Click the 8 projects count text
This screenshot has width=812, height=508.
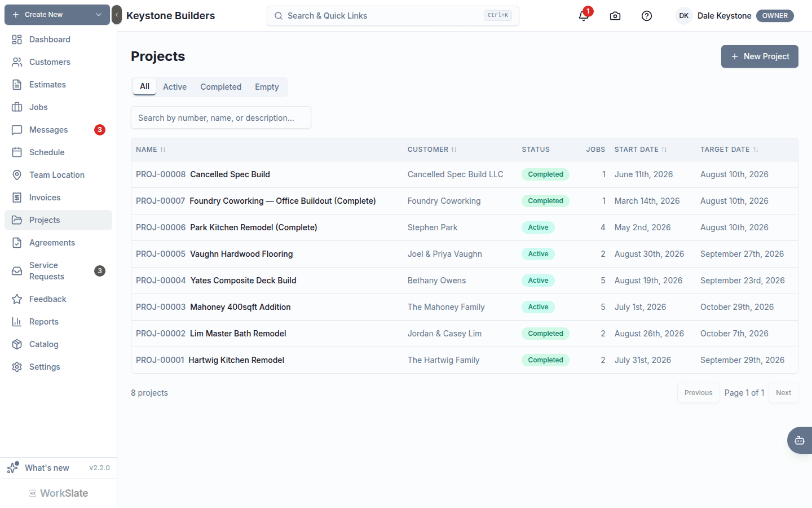[x=149, y=393]
